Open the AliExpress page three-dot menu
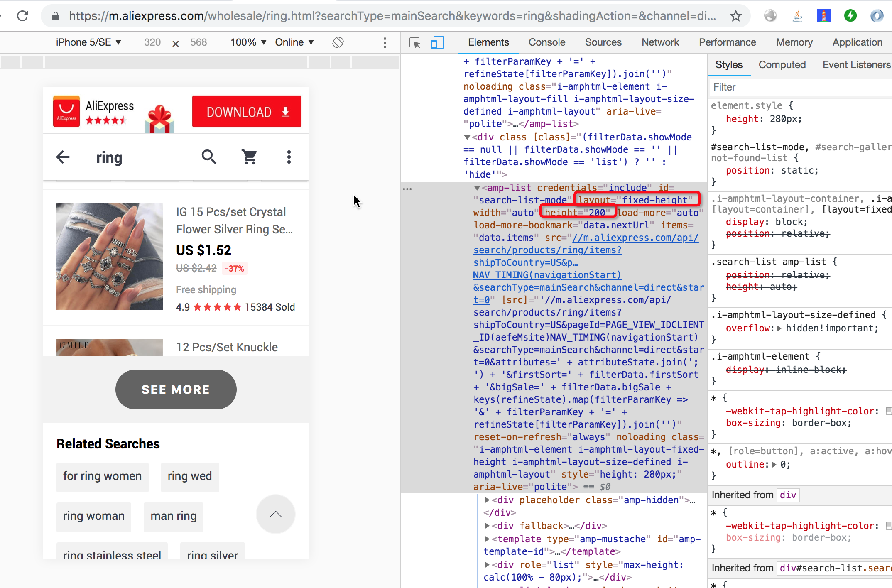 289,157
